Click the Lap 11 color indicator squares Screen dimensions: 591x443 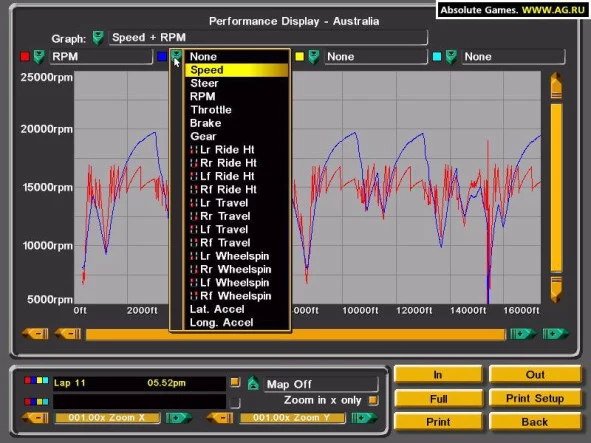37,380
